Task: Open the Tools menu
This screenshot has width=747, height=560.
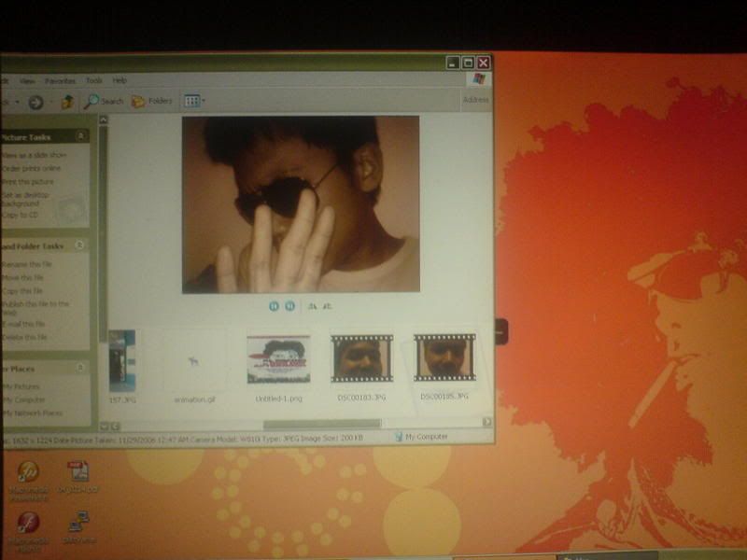Action: click(94, 80)
